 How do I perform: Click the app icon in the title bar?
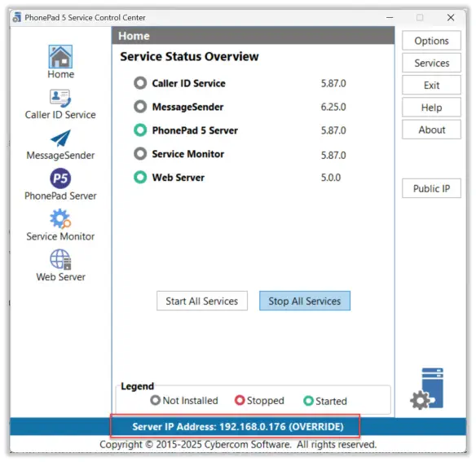[17, 17]
